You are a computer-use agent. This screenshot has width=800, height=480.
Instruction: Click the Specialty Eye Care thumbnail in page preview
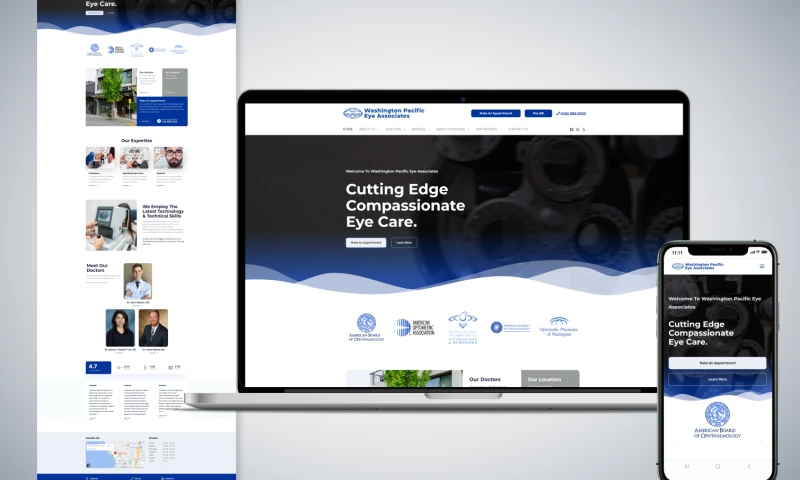135,158
